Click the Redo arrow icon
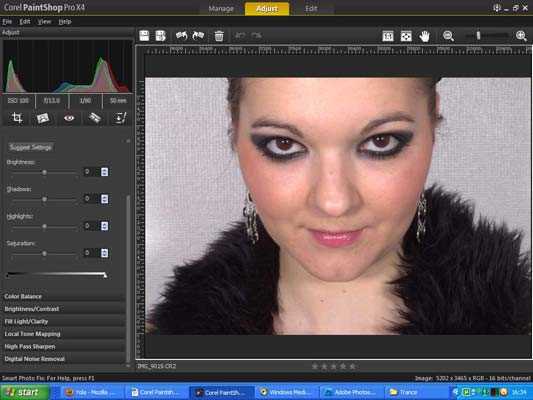The height and width of the screenshot is (400, 533). pos(256,35)
